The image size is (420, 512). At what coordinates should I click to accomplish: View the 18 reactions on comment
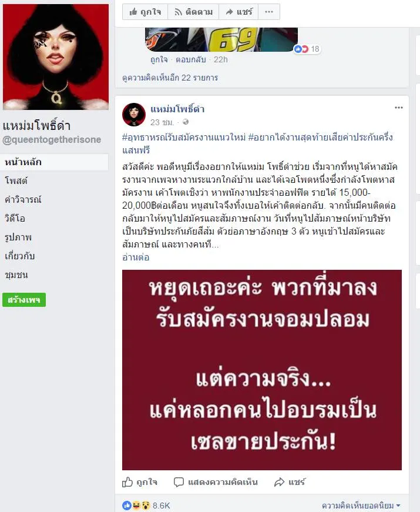click(307, 49)
